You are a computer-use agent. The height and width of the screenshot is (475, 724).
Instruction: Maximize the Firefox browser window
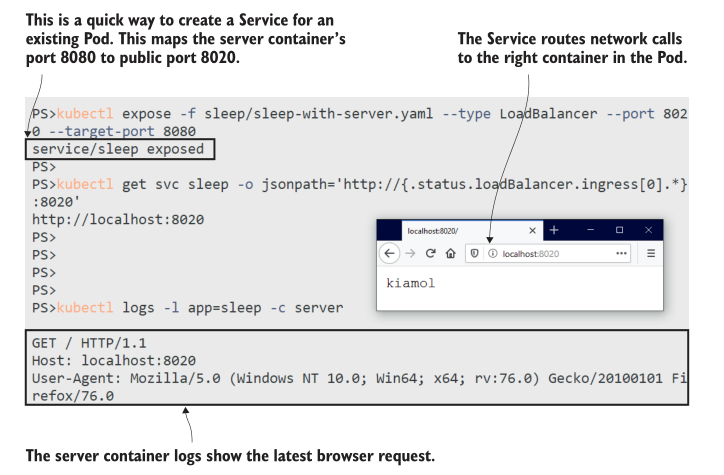(x=619, y=230)
